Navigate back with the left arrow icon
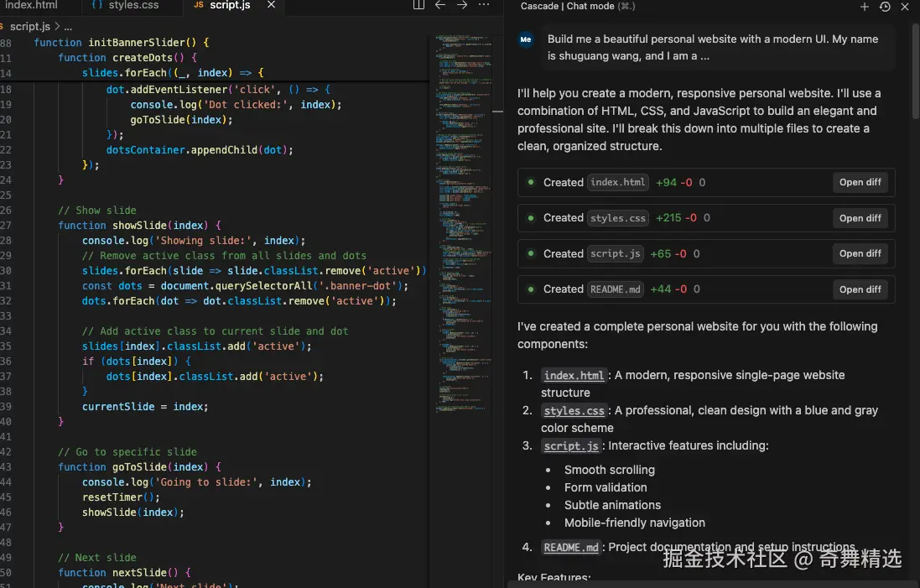The height and width of the screenshot is (588, 920). 440,5
